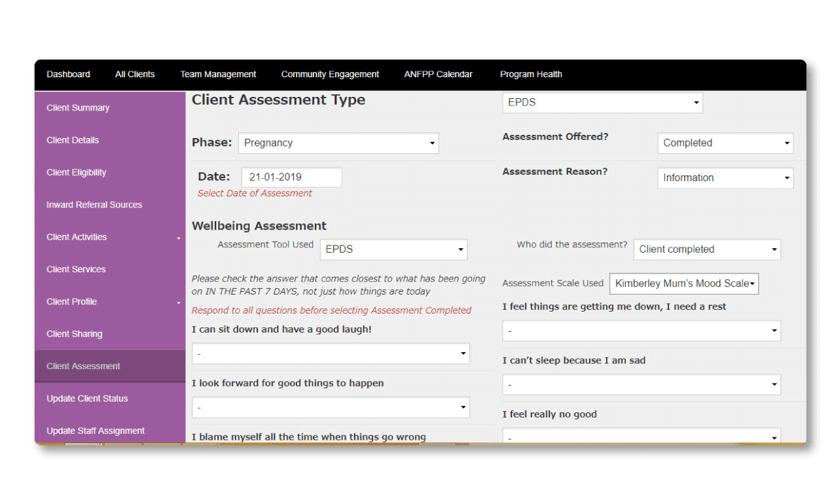
Task: Go to Inward Referral Sources
Action: 94,204
